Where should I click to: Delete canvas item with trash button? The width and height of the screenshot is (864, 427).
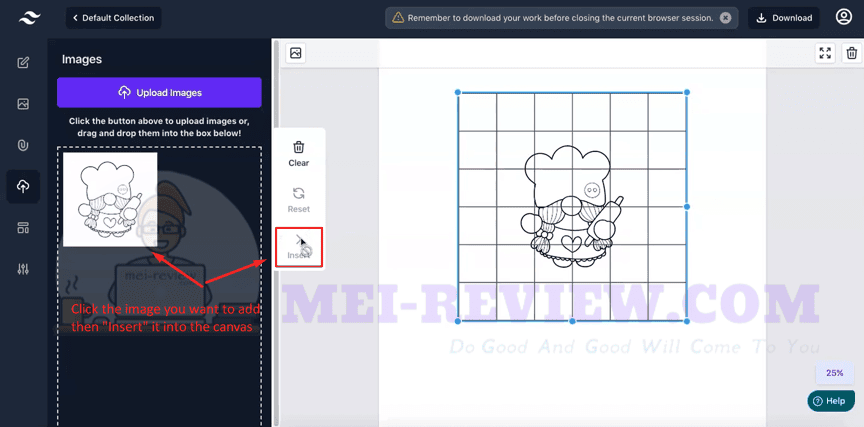(852, 53)
